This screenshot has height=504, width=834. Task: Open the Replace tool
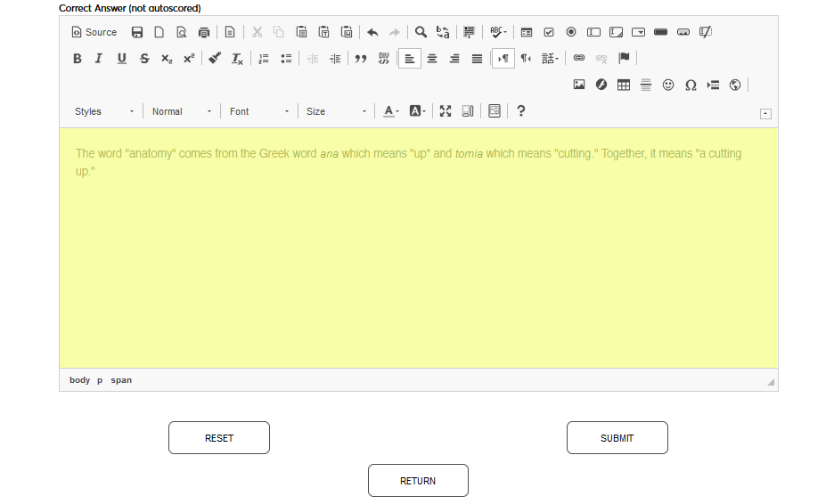click(443, 32)
